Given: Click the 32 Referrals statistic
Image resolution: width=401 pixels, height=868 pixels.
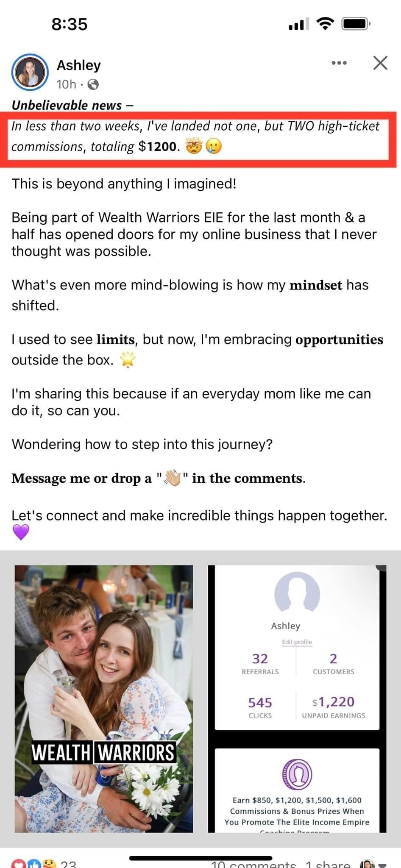Looking at the screenshot, I should (x=260, y=664).
